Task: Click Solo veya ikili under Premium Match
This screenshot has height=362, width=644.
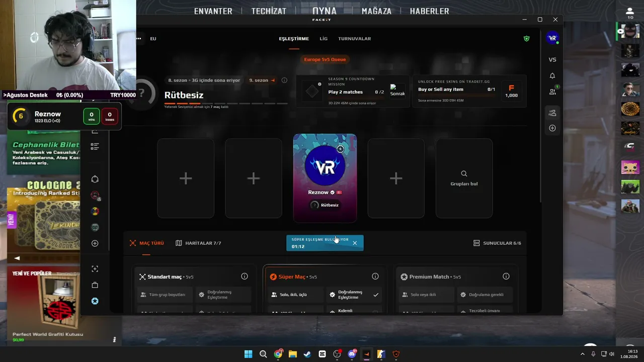Action: coord(427,295)
